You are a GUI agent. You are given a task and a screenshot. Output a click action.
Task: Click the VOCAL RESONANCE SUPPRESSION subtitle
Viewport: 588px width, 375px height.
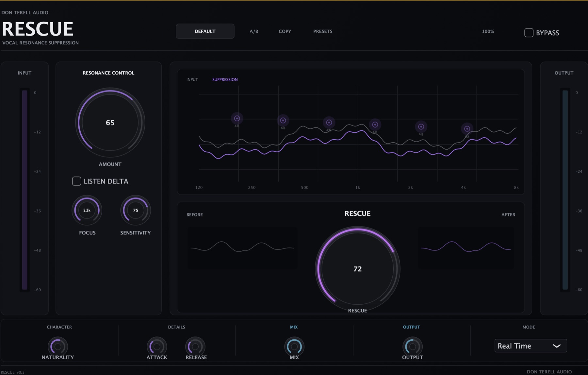click(41, 43)
